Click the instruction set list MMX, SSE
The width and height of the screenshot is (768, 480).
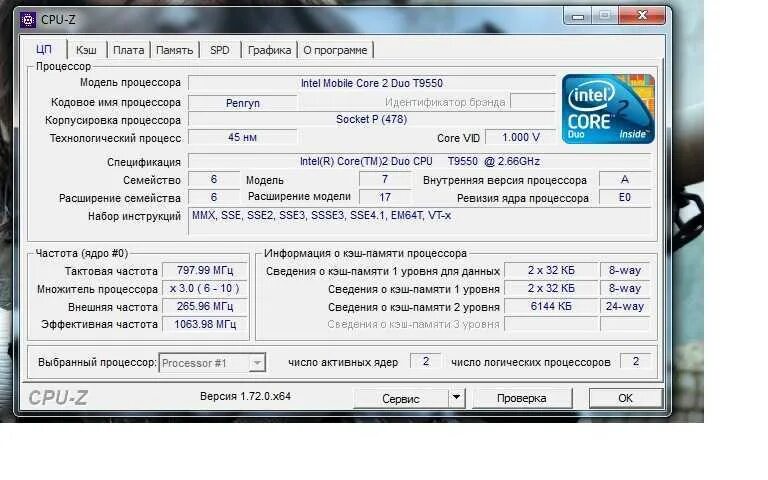click(420, 222)
